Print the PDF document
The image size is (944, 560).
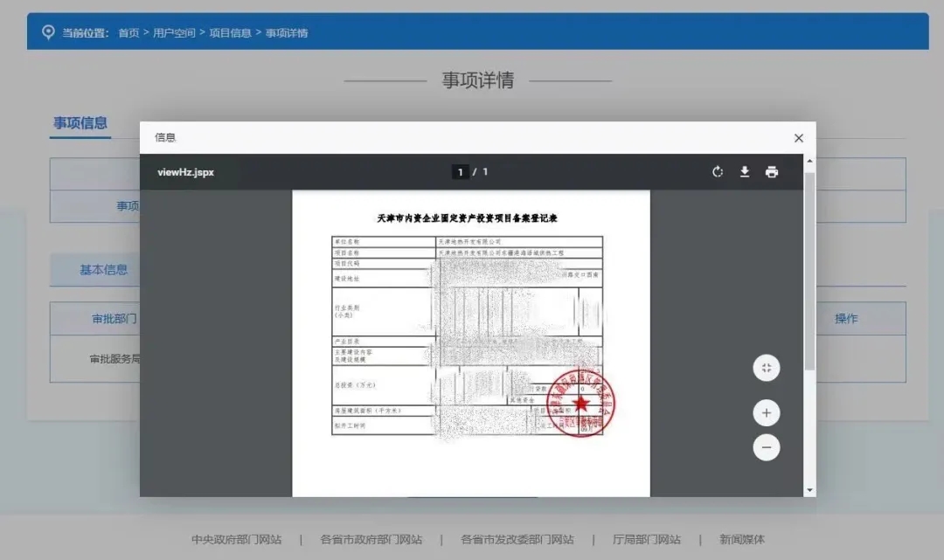pyautogui.click(x=772, y=172)
